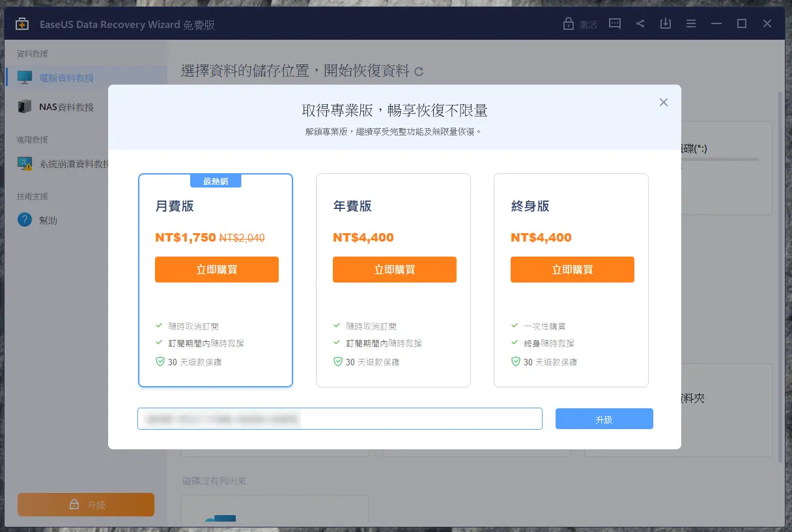Click the subtitle 解鎖專業版，繼續享受完整功能及無限量恢復。
The height and width of the screenshot is (532, 792).
click(395, 132)
